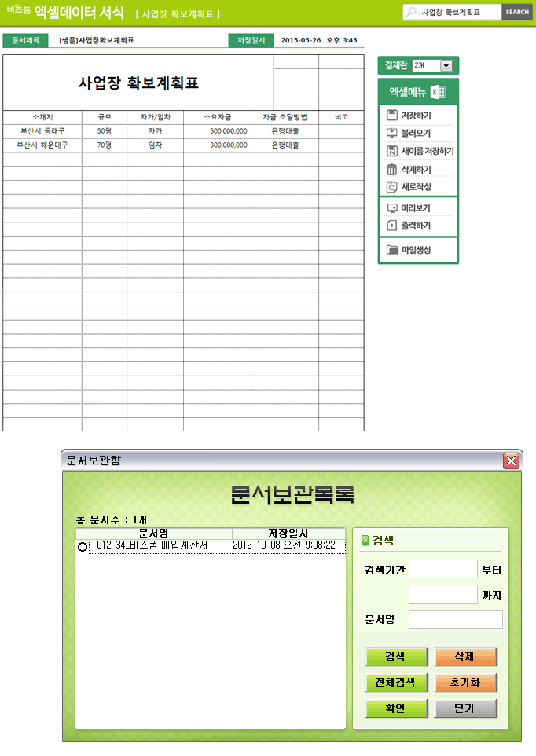The width and height of the screenshot is (536, 756).
Task: Click the green arrow icon next to 검색 heading
Action: tap(365, 541)
